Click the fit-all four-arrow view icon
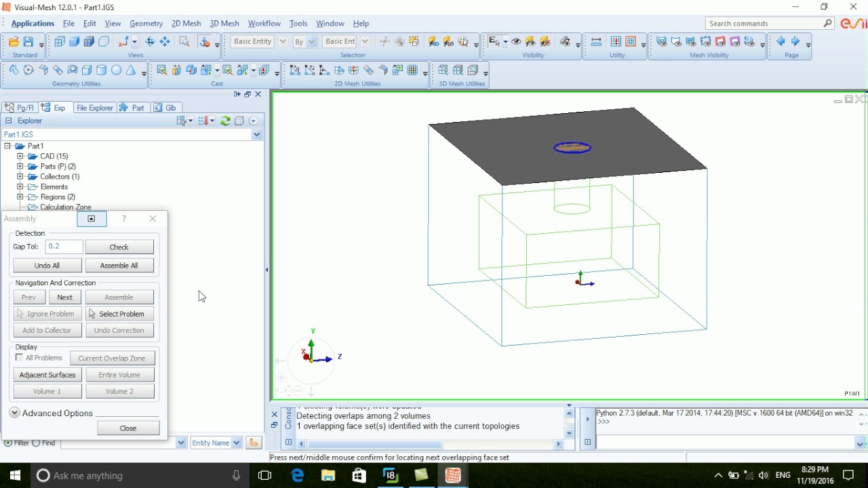The height and width of the screenshot is (488, 868). point(165,42)
